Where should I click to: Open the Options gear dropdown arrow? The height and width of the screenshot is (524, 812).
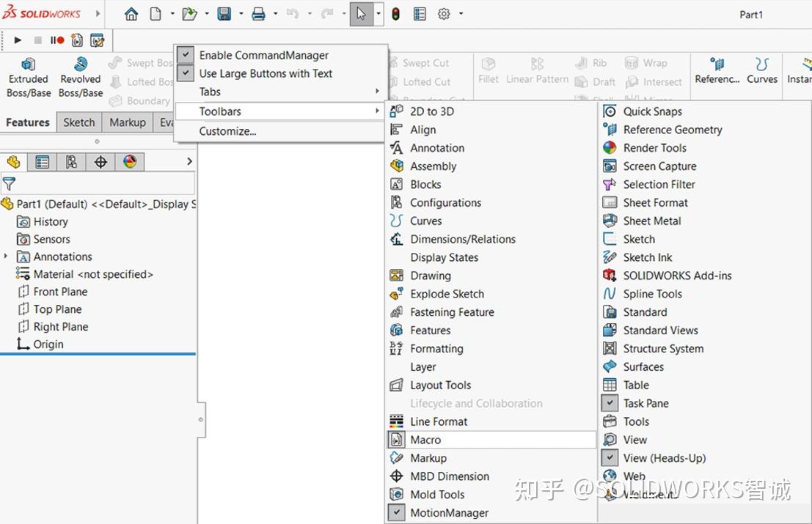pos(461,14)
